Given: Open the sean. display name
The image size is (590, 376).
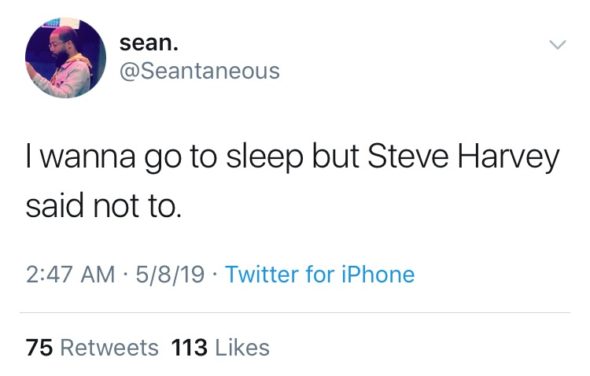Looking at the screenshot, I should click(x=149, y=43).
